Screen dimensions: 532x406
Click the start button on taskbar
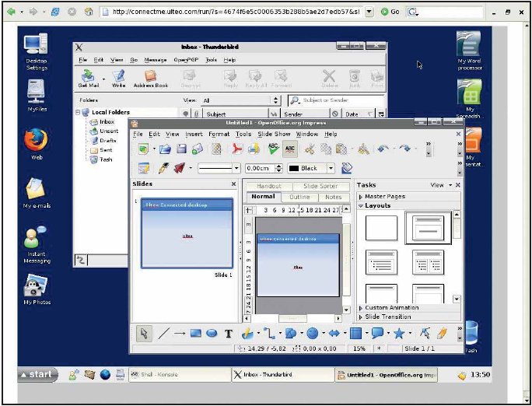point(37,375)
